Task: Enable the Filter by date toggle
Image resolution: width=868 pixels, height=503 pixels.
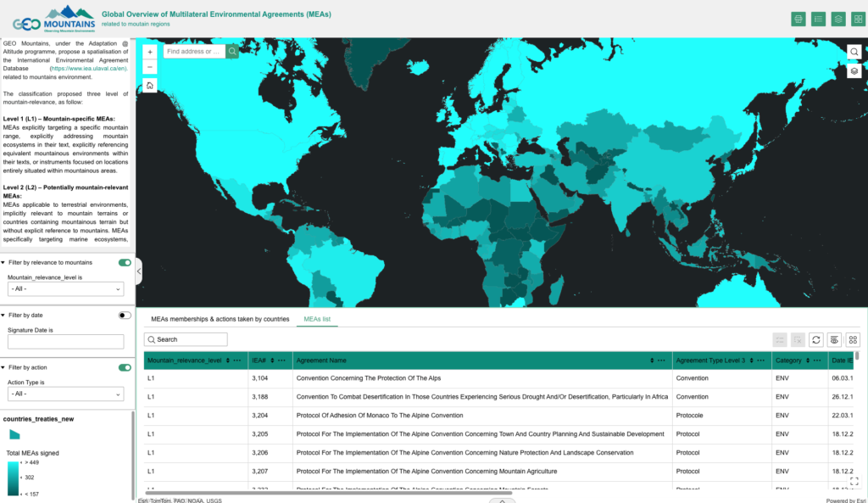Action: coord(125,316)
